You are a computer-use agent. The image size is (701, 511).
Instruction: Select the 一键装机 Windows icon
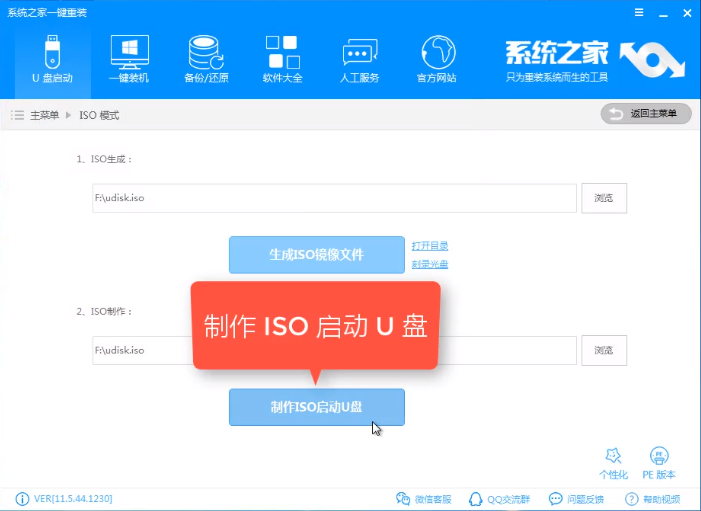128,58
